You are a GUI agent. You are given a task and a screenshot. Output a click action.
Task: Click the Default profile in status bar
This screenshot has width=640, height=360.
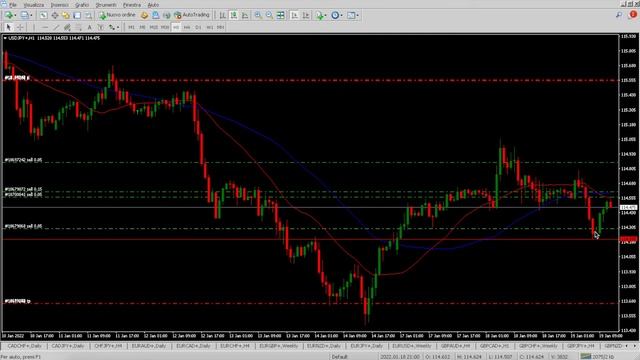(339, 357)
